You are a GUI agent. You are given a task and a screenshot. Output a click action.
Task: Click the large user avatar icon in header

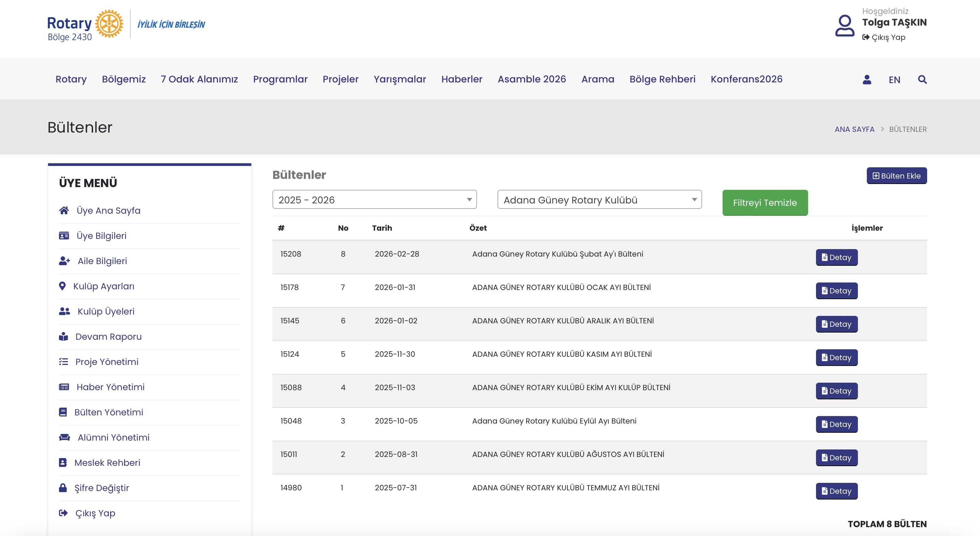click(844, 26)
